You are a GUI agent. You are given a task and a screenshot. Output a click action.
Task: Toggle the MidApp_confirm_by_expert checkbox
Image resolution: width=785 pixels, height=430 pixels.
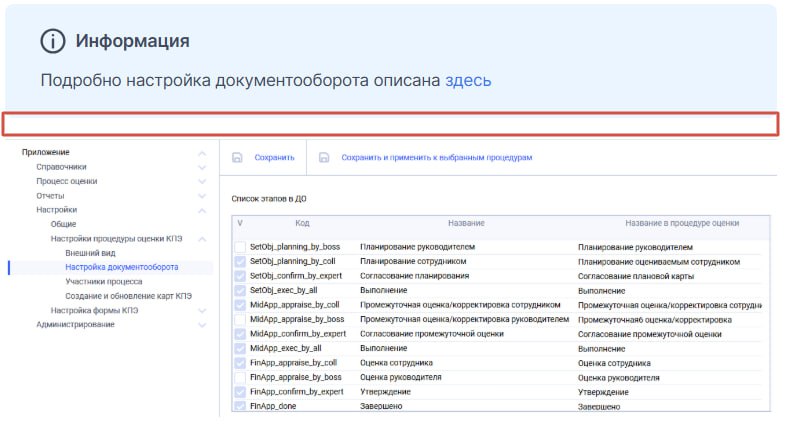click(x=239, y=334)
